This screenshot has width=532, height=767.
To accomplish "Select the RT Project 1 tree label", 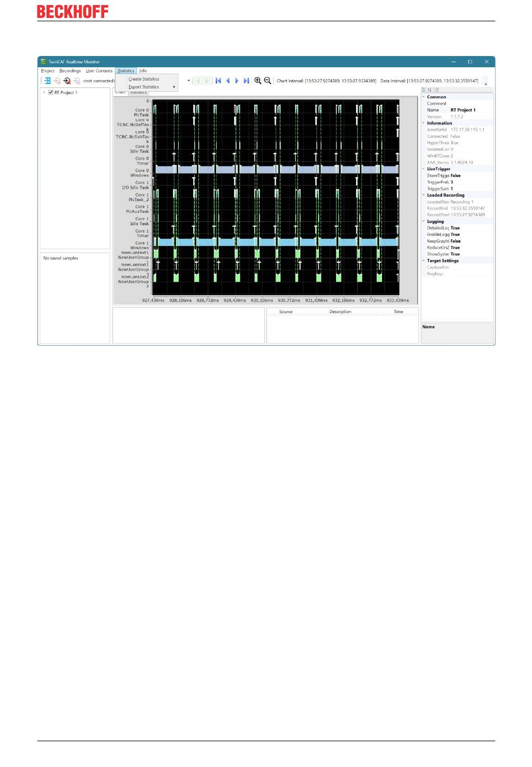I will click(66, 92).
